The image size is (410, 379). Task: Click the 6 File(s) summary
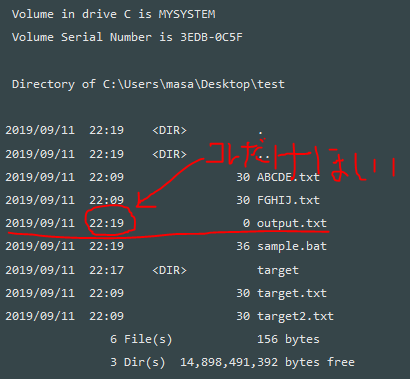[141, 339]
